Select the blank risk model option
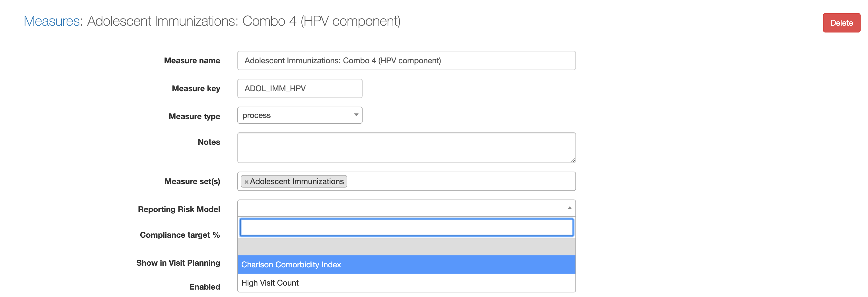 click(x=406, y=247)
